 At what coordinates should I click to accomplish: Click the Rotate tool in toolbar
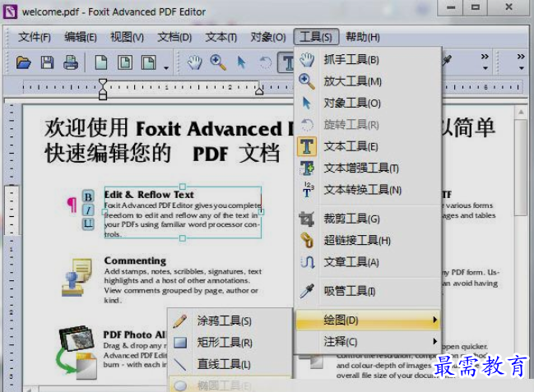(x=265, y=62)
